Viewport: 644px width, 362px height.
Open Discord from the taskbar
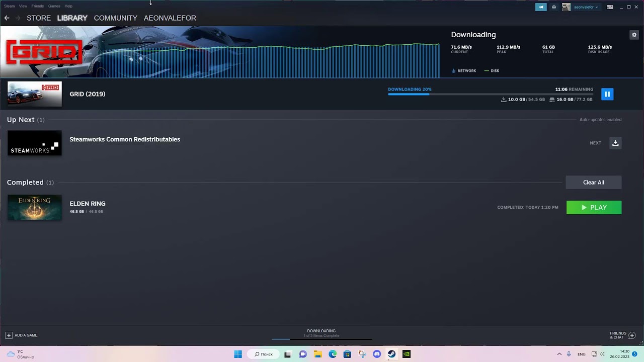(377, 354)
